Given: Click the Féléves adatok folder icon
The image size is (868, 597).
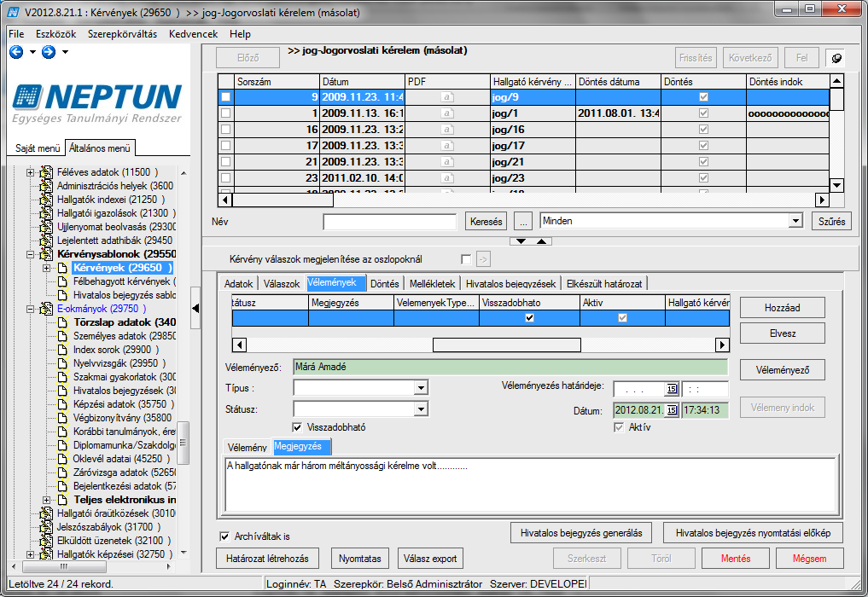Looking at the screenshot, I should tap(46, 172).
